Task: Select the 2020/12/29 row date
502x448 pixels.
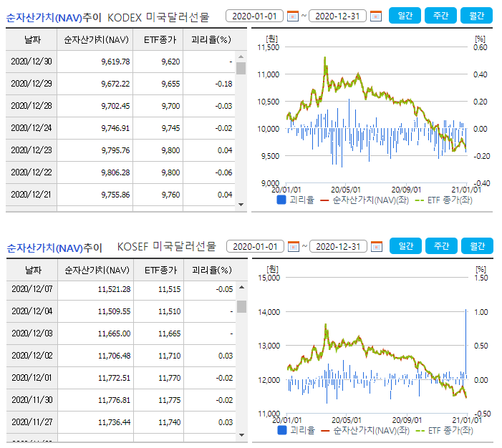Action: coord(32,84)
